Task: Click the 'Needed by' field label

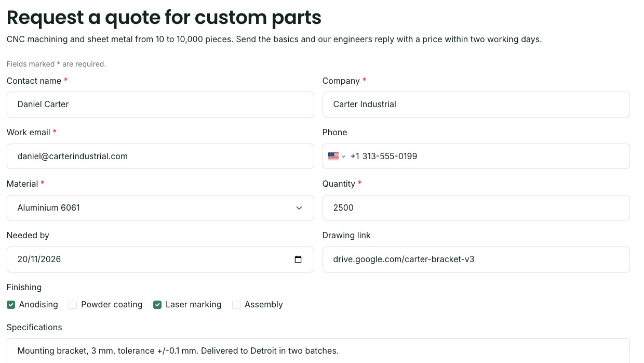Action: [28, 235]
